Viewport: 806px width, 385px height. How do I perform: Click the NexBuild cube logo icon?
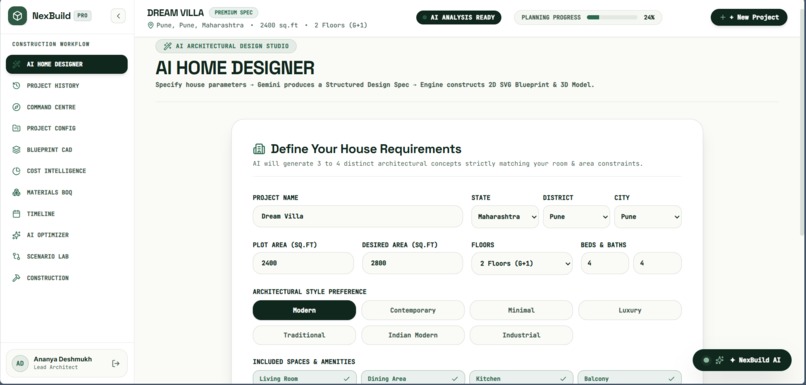pyautogui.click(x=17, y=16)
